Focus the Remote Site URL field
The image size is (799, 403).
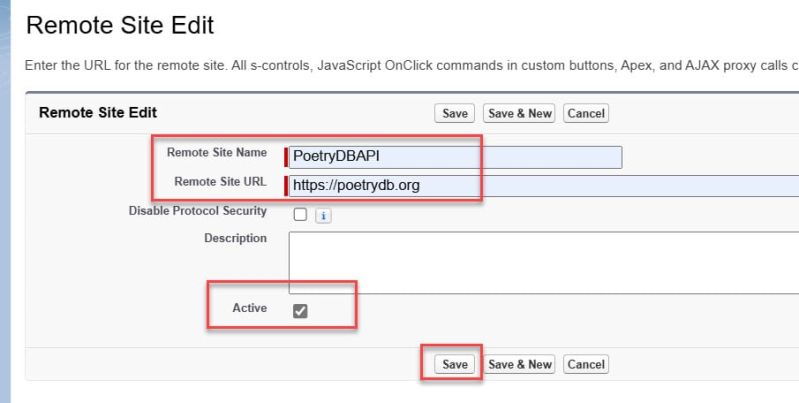coord(544,185)
